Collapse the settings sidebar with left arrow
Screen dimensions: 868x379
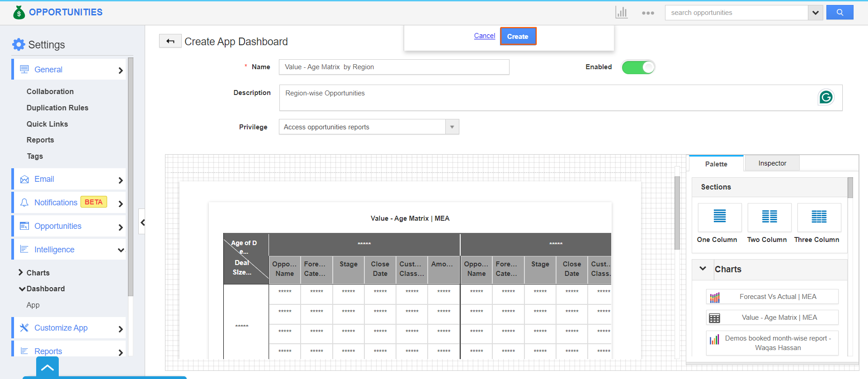(x=142, y=222)
